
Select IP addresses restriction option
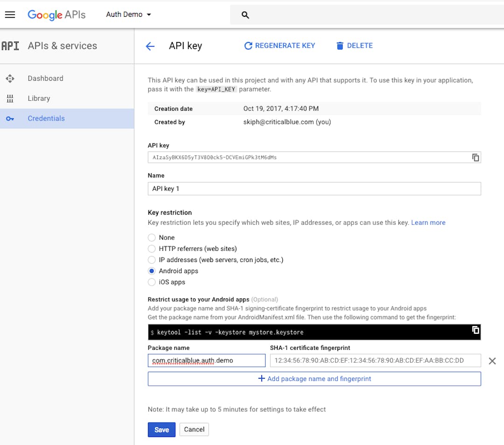[x=152, y=260]
